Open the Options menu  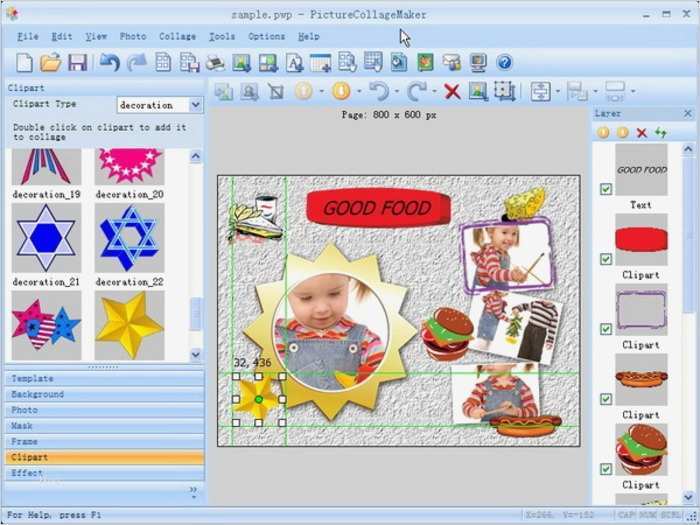tap(267, 37)
